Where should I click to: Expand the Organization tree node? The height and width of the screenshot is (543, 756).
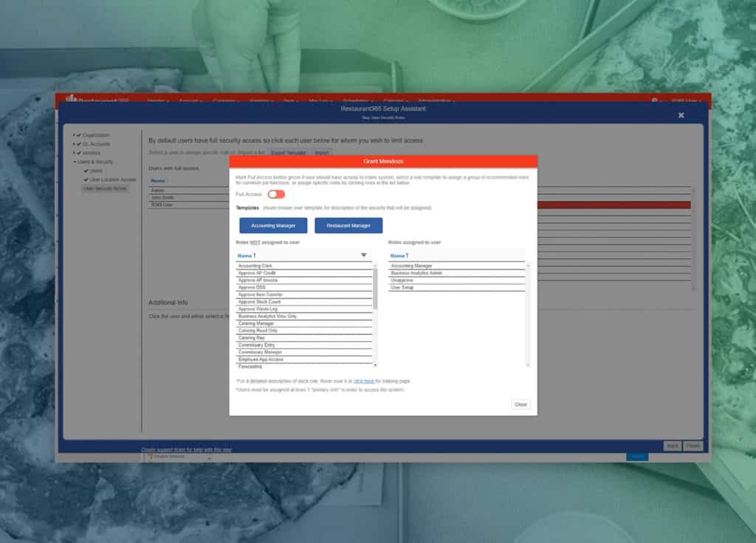[x=75, y=135]
